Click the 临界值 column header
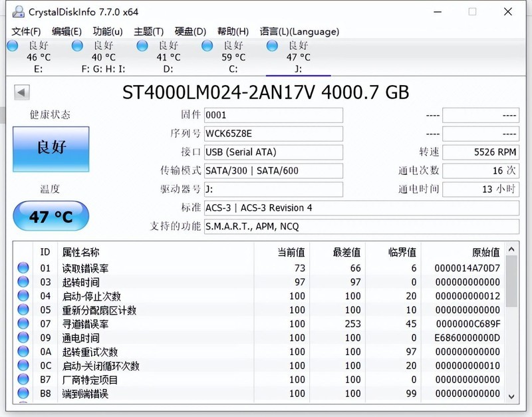The height and width of the screenshot is (417, 532). click(x=393, y=252)
